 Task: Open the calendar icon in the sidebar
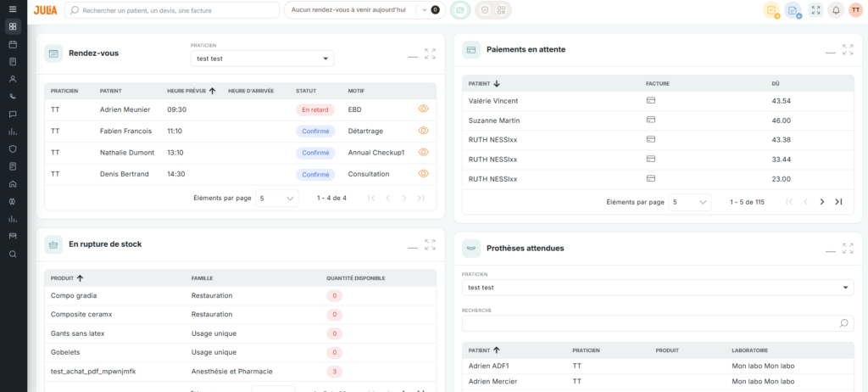tap(13, 44)
